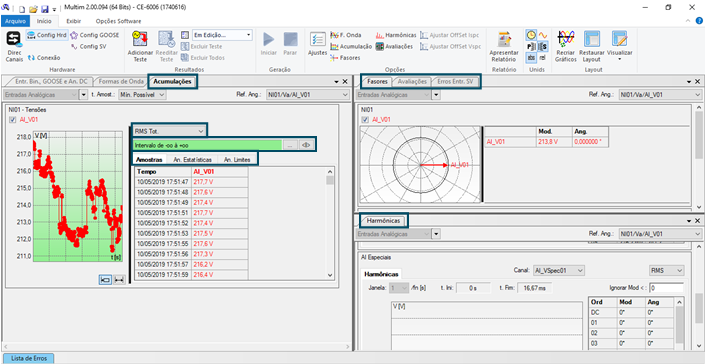Toggle the P primary units icon
The height and width of the screenshot is (364, 705).
point(531,46)
